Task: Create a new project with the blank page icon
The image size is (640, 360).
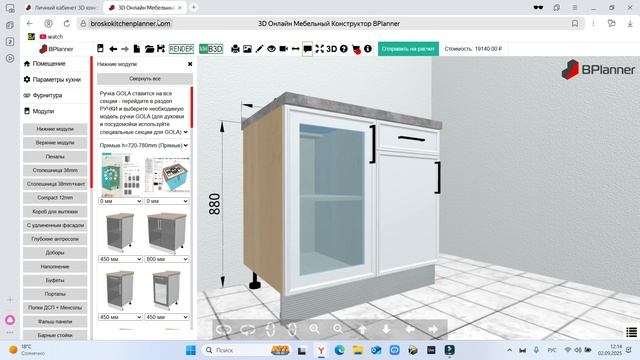Action: click(x=137, y=49)
